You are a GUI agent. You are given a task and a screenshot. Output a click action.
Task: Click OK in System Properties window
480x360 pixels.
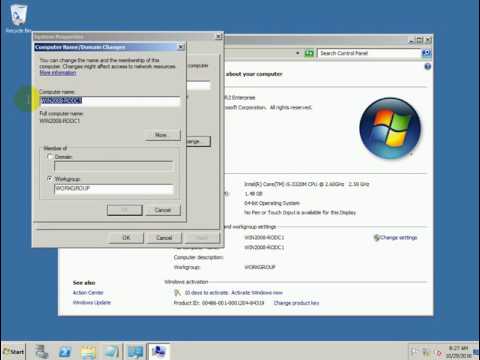click(126, 238)
